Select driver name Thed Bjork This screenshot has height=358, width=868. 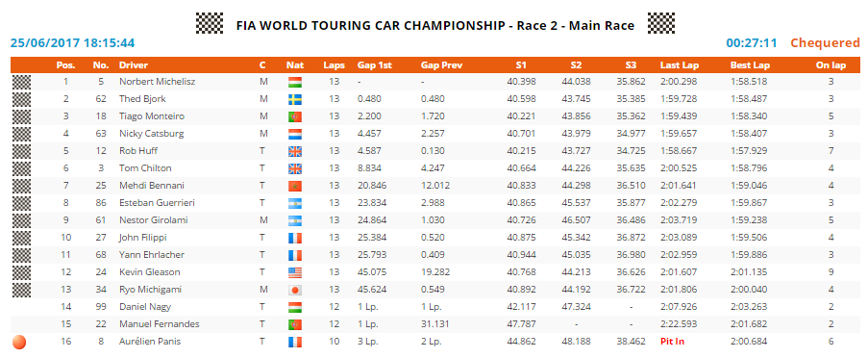[x=142, y=99]
